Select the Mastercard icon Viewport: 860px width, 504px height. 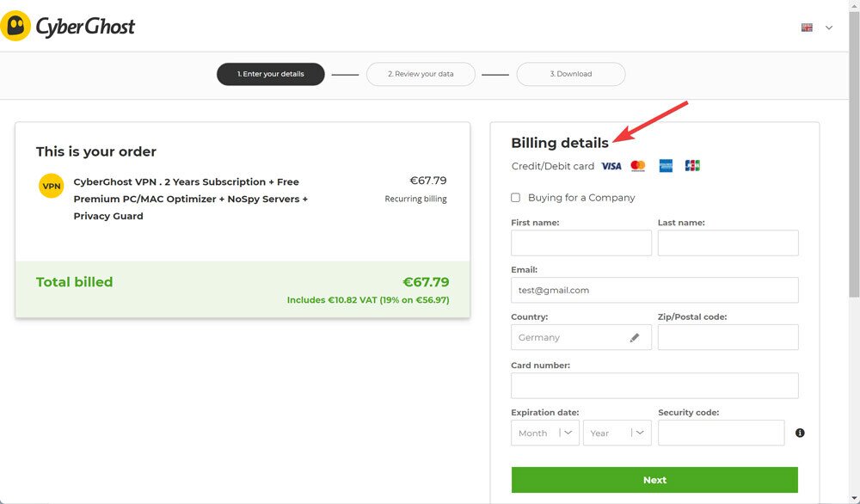pyautogui.click(x=638, y=166)
